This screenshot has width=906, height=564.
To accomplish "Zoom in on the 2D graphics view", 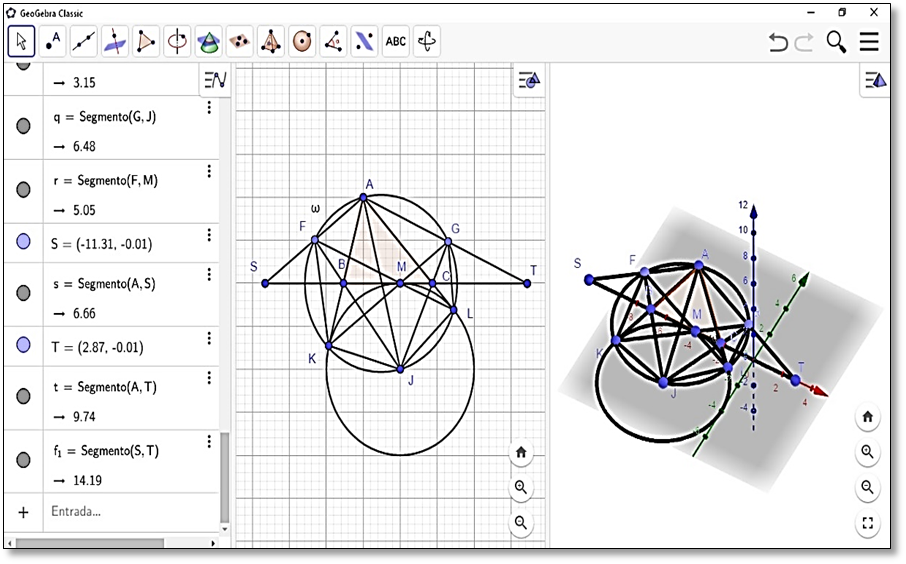I will 521,487.
